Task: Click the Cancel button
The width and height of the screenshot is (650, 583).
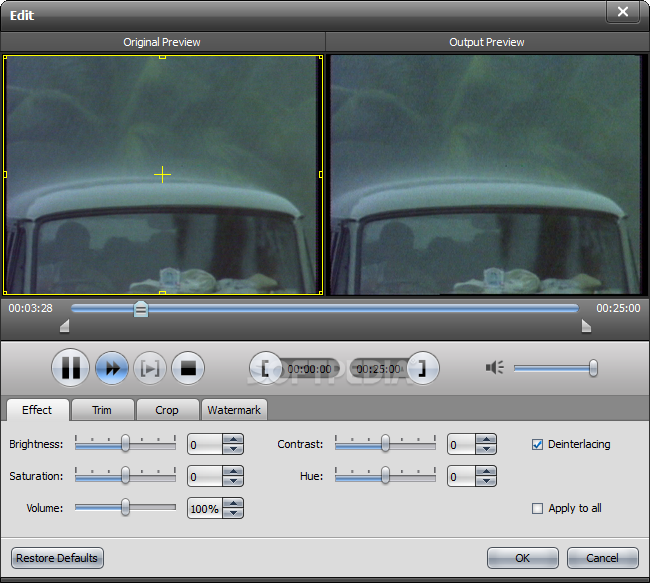Action: tap(602, 558)
